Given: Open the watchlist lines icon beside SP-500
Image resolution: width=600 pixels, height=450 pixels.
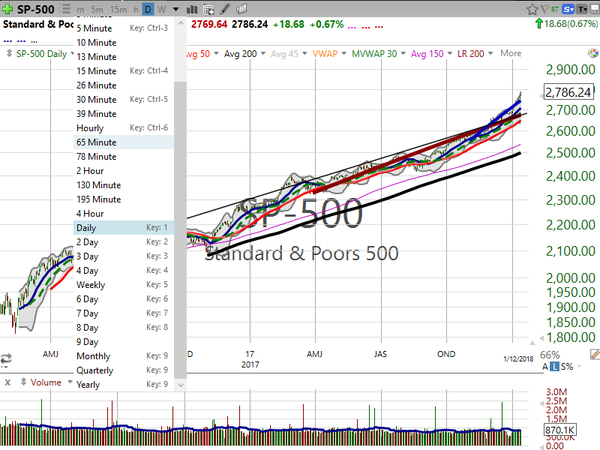Looking at the screenshot, I should pos(66,9).
